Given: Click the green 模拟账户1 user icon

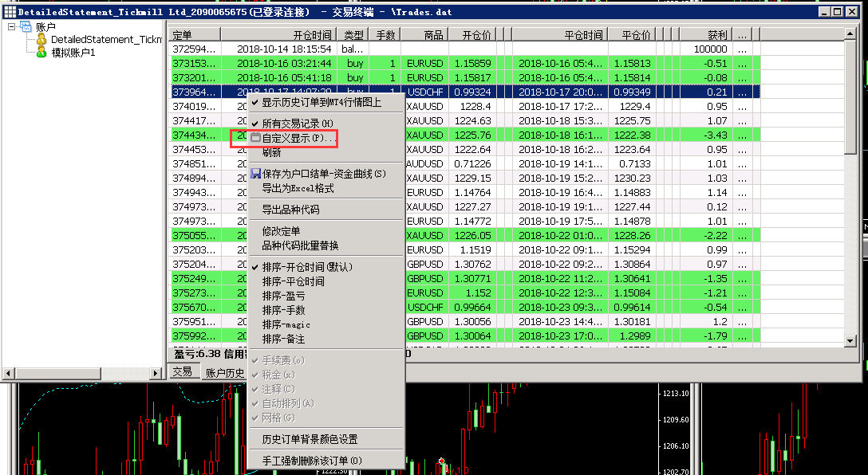Looking at the screenshot, I should click(41, 52).
